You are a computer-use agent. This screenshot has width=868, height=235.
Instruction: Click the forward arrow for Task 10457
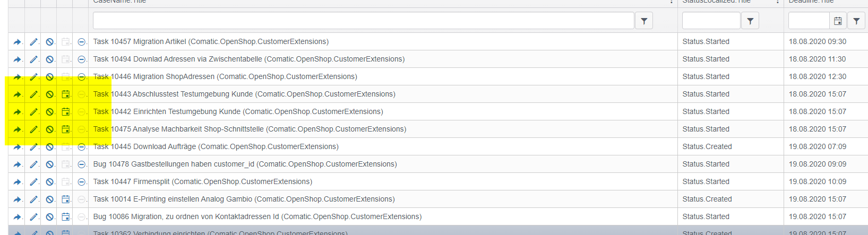[17, 42]
